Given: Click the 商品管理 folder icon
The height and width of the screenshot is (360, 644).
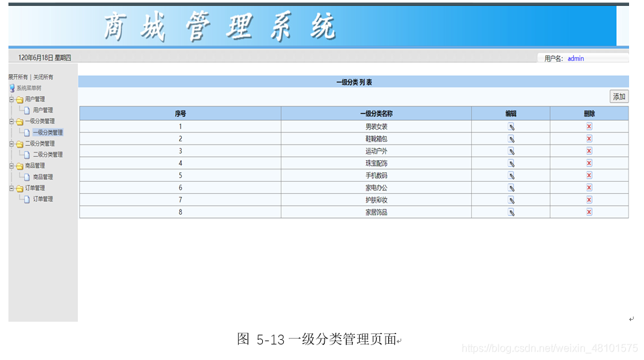Looking at the screenshot, I should 19,166.
